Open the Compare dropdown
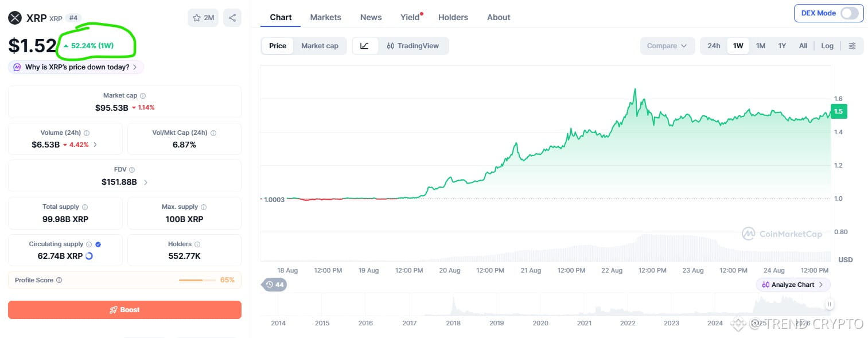The width and height of the screenshot is (868, 338). pos(667,46)
